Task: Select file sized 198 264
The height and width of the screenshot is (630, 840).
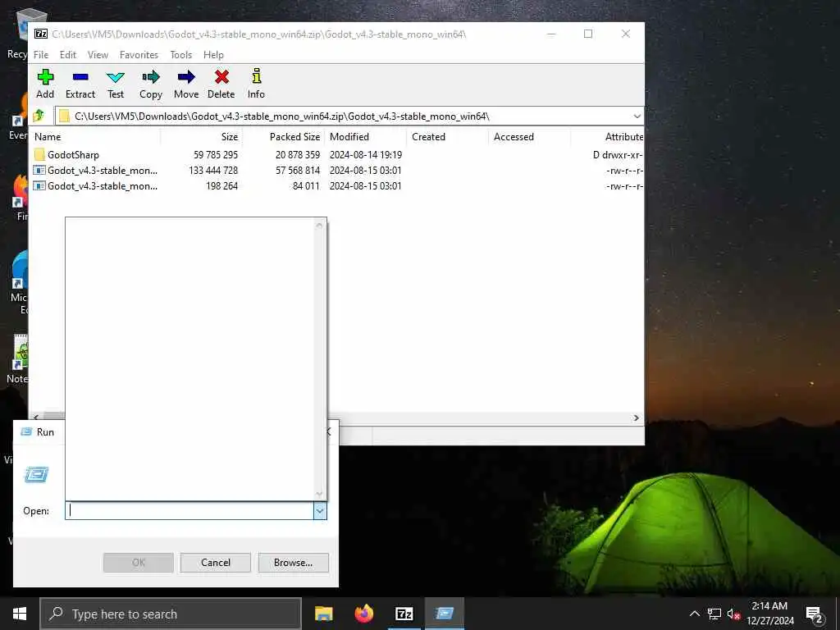Action: pos(103,186)
